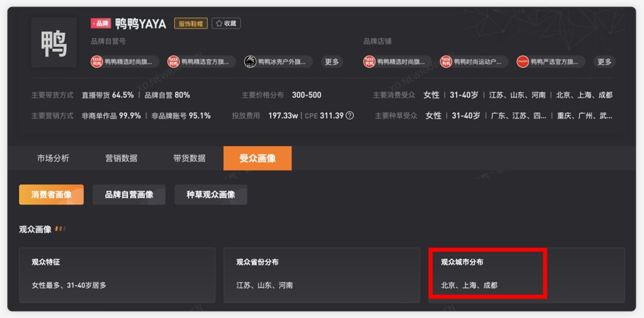Click the red 品牌 badge

101,23
